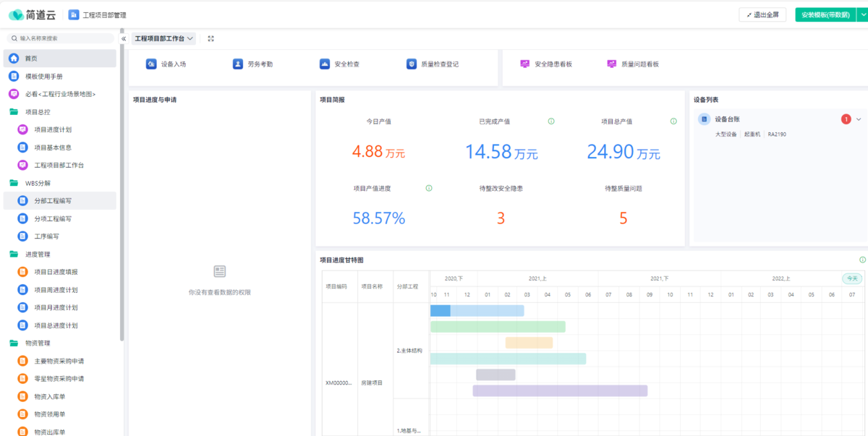Open 质量检查登记 shield icon
The height and width of the screenshot is (436, 868).
(x=412, y=64)
